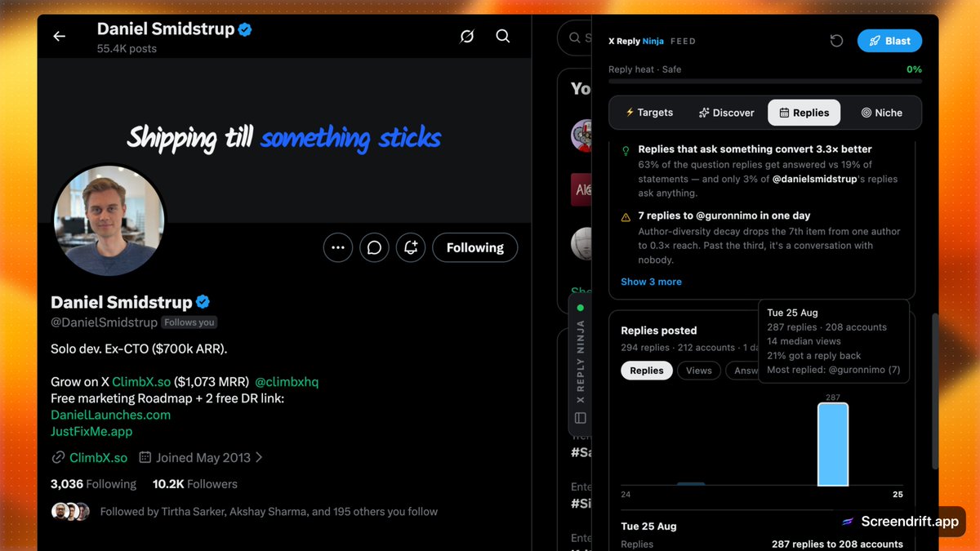This screenshot has height=551, width=980.
Task: Click the '24' axis label on chart
Action: coord(626,495)
